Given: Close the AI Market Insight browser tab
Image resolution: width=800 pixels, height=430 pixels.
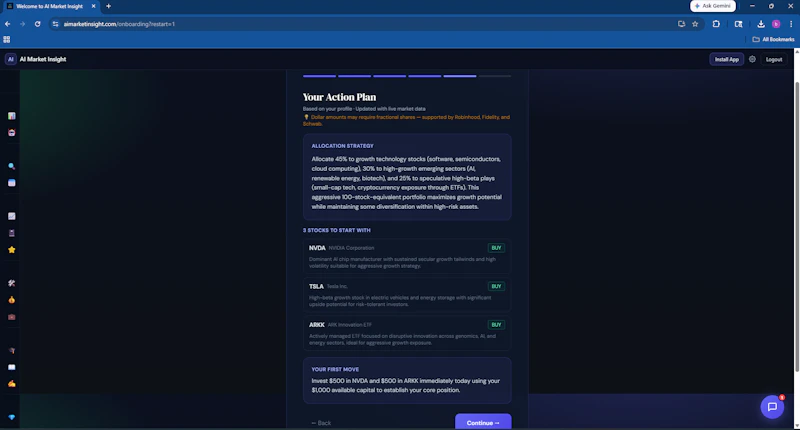Looking at the screenshot, I should 93,6.
